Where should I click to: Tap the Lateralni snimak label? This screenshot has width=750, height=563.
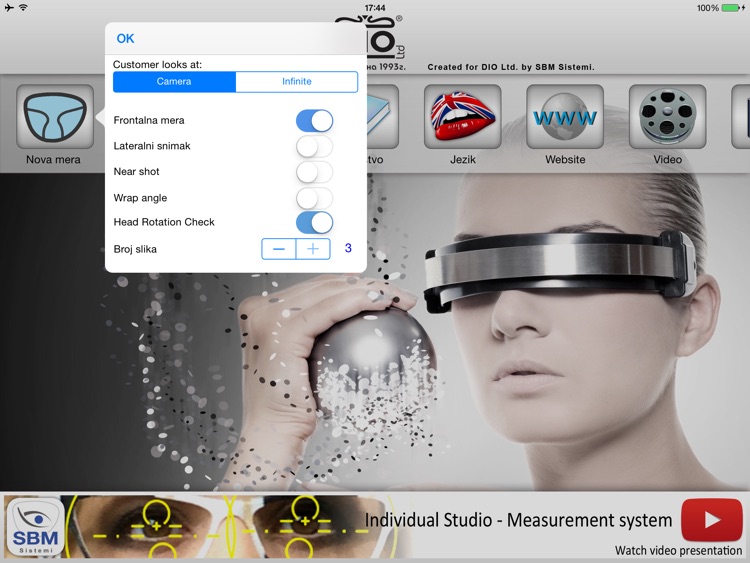pyautogui.click(x=152, y=146)
